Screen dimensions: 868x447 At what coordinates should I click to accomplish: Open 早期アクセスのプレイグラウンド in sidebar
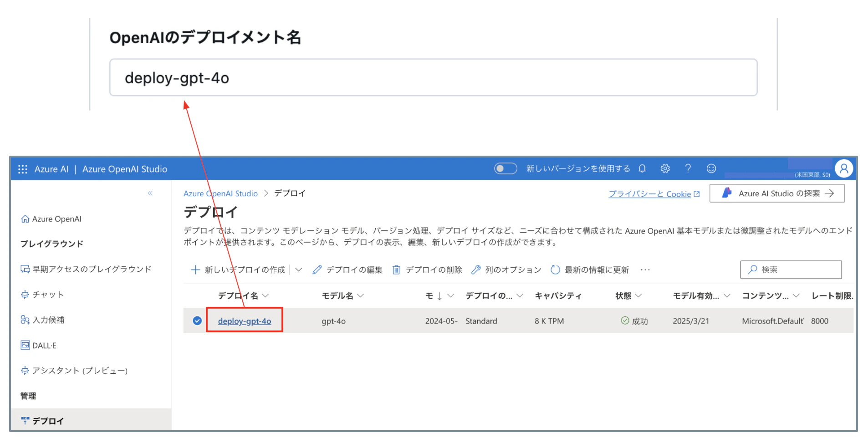point(86,269)
